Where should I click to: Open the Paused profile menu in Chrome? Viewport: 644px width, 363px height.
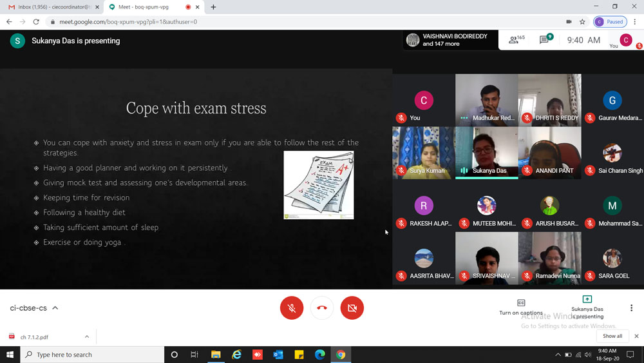click(x=610, y=21)
